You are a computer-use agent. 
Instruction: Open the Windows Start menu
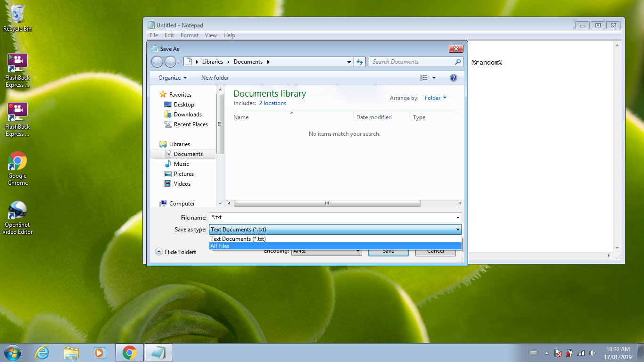tap(13, 353)
